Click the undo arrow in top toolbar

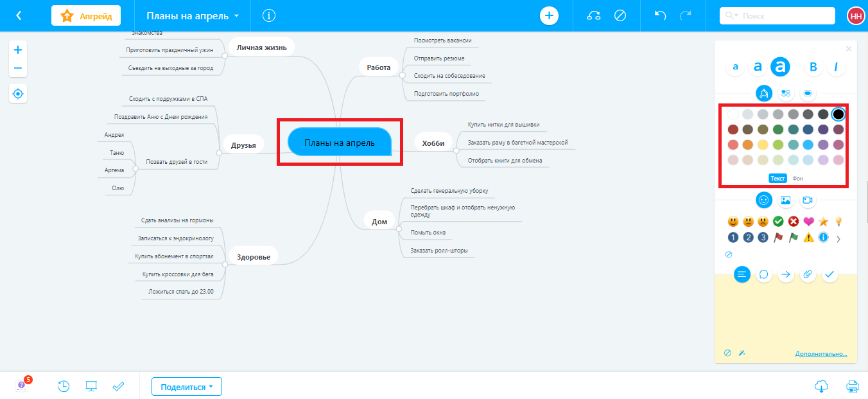click(x=660, y=15)
